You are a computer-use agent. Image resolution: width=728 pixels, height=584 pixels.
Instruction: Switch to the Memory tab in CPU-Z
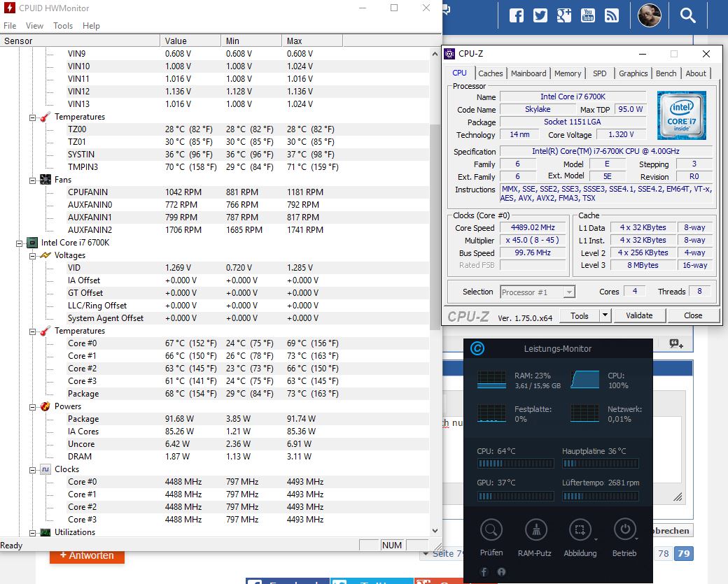click(568, 73)
